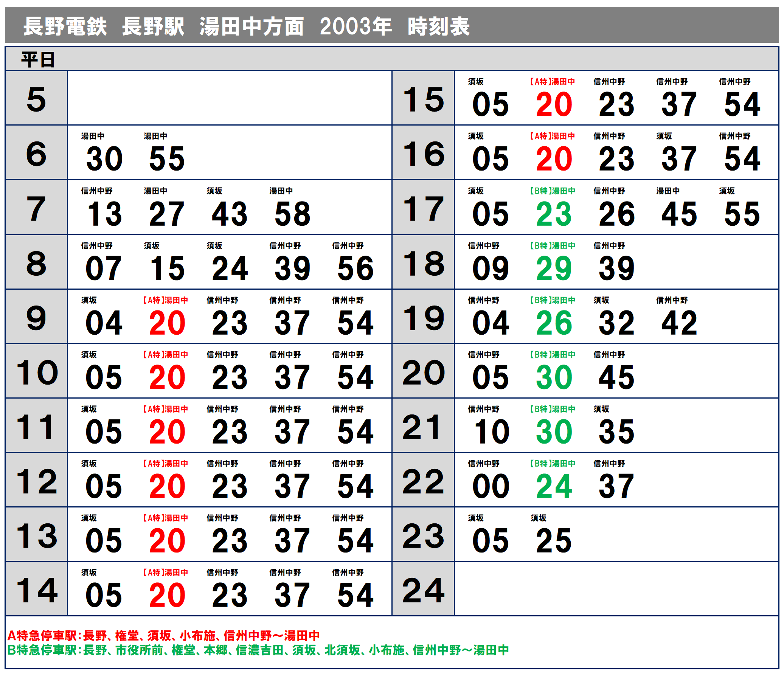784x675 pixels.
Task: Click the 37 須坂 departure in the 16 o'clock row
Action: tap(679, 159)
